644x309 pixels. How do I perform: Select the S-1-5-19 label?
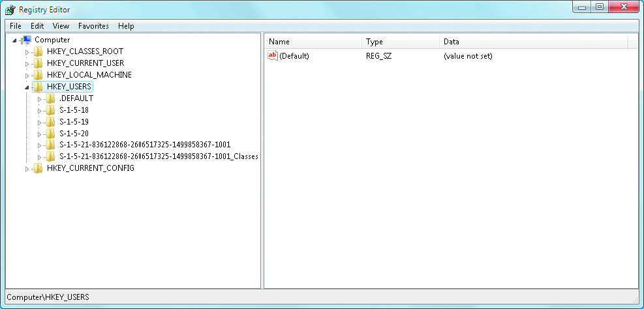pos(74,122)
